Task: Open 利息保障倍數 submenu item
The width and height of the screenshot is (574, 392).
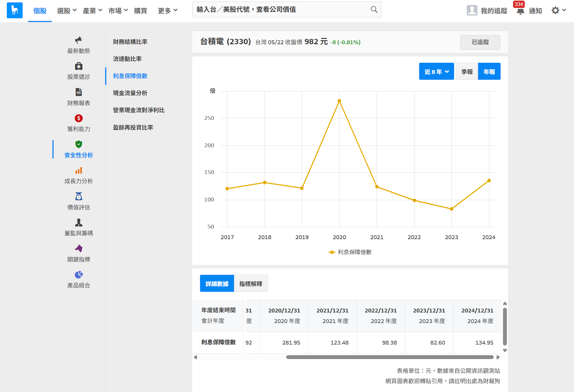Action: [130, 76]
